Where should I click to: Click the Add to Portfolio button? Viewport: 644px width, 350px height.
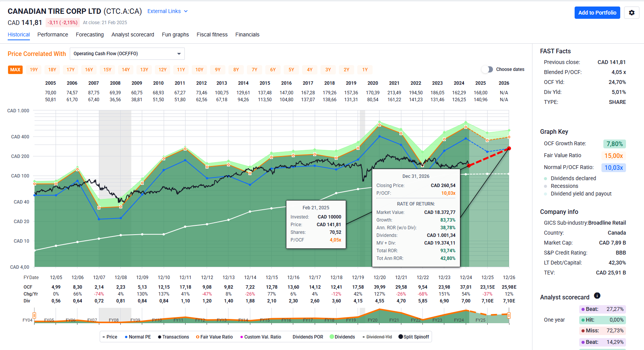pos(597,13)
